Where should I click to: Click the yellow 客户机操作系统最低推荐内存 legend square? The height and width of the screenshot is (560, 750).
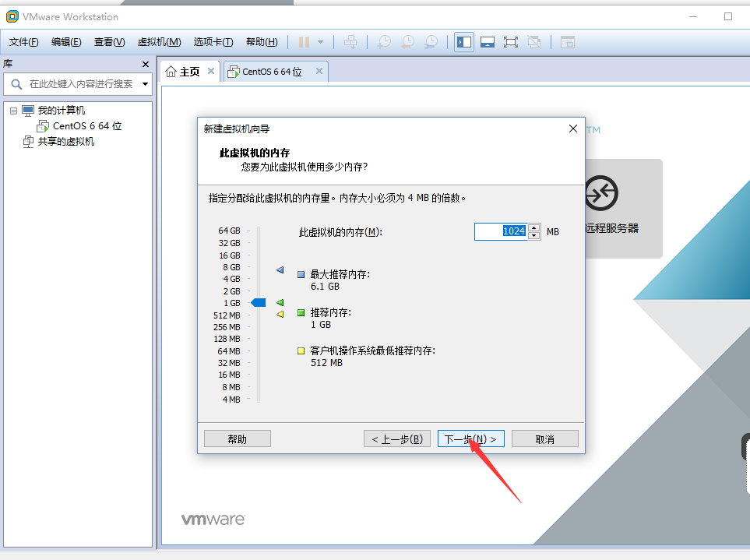(x=301, y=351)
